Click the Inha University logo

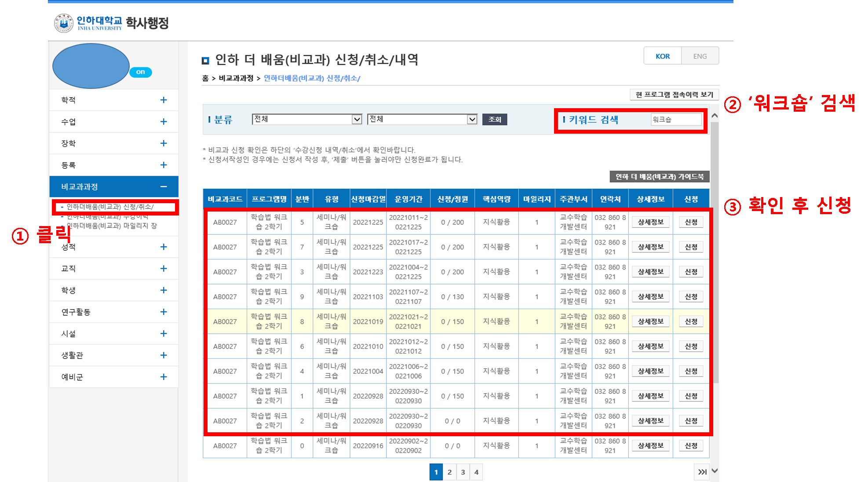tap(88, 23)
